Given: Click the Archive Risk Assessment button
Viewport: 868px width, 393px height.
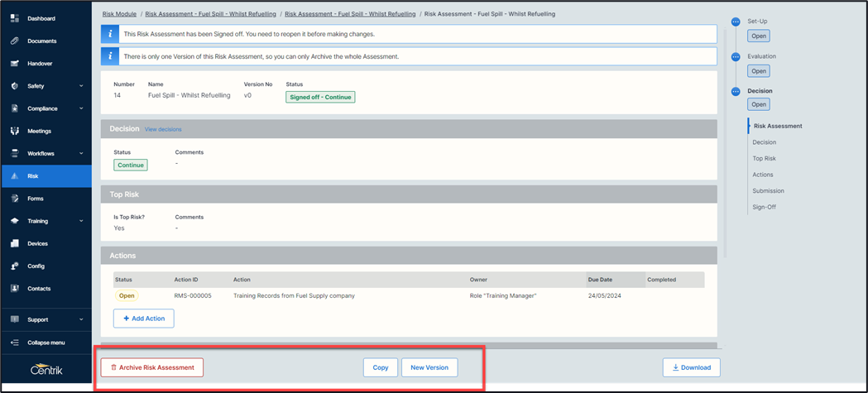Looking at the screenshot, I should point(152,367).
